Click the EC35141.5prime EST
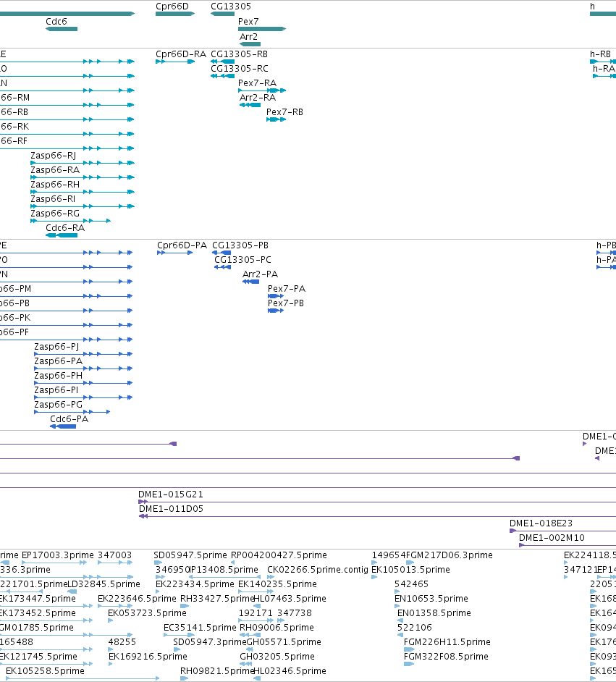 point(179,635)
